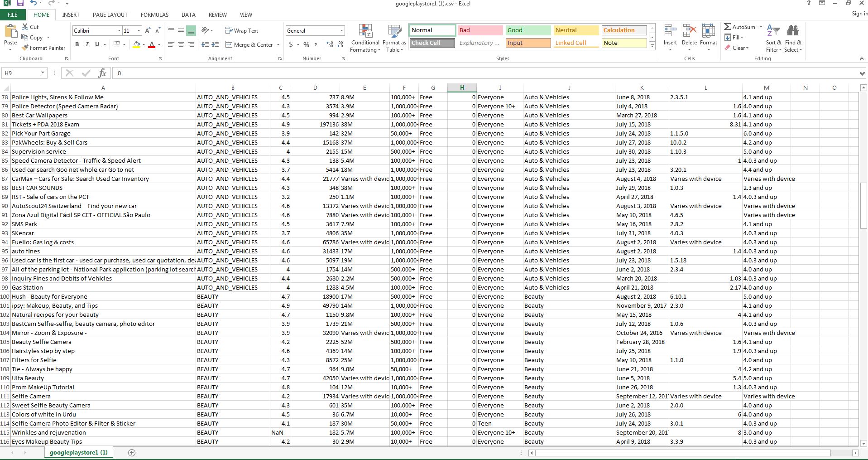Viewport: 868px width, 460px height.
Task: Switch to the FORMULAS tab
Action: coord(154,15)
